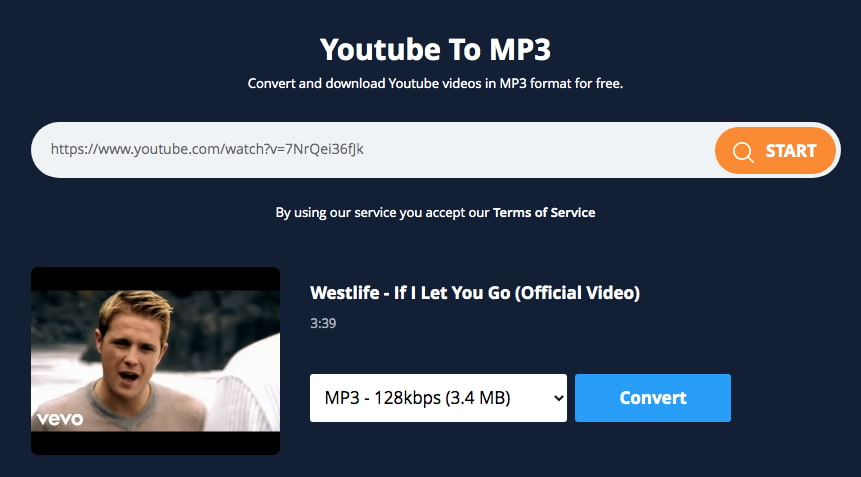Open the Terms of Service link
This screenshot has height=477, width=861.
(544, 212)
